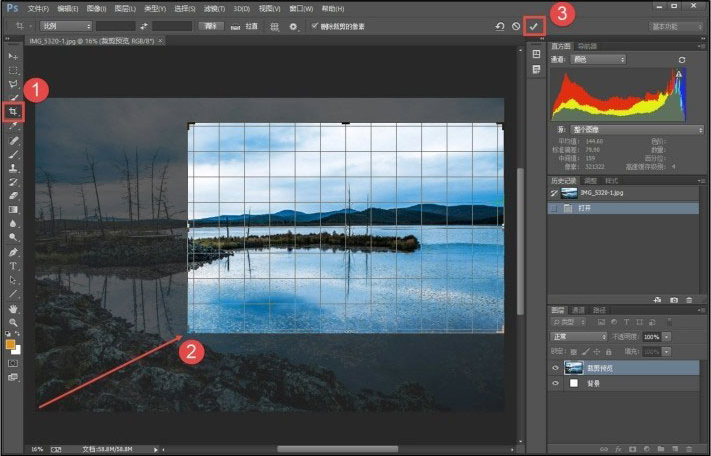Click the Clear button in options bar
Viewport: 711px width, 456px height.
tap(211, 26)
